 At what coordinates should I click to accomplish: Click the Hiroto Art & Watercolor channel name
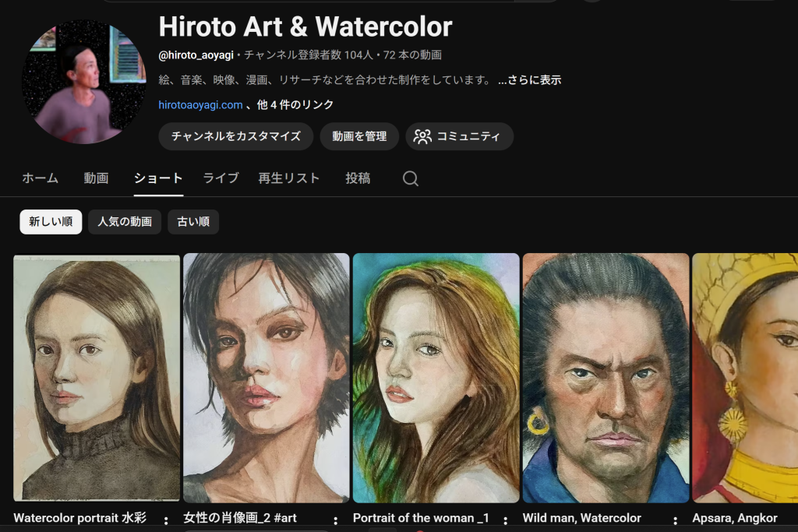(x=305, y=27)
